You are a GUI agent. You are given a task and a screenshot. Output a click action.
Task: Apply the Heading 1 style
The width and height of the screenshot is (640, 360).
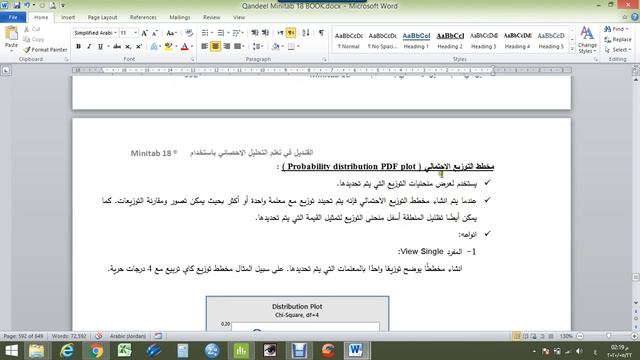[x=416, y=40]
